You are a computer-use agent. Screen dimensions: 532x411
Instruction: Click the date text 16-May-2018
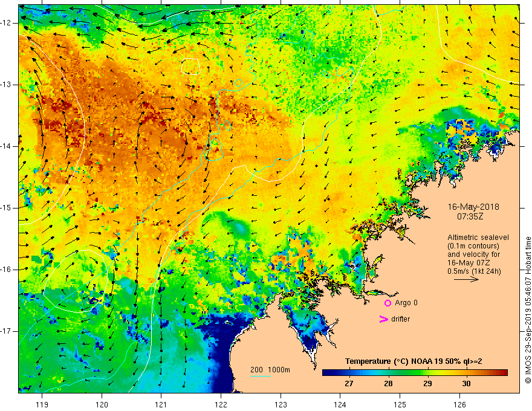coord(473,207)
